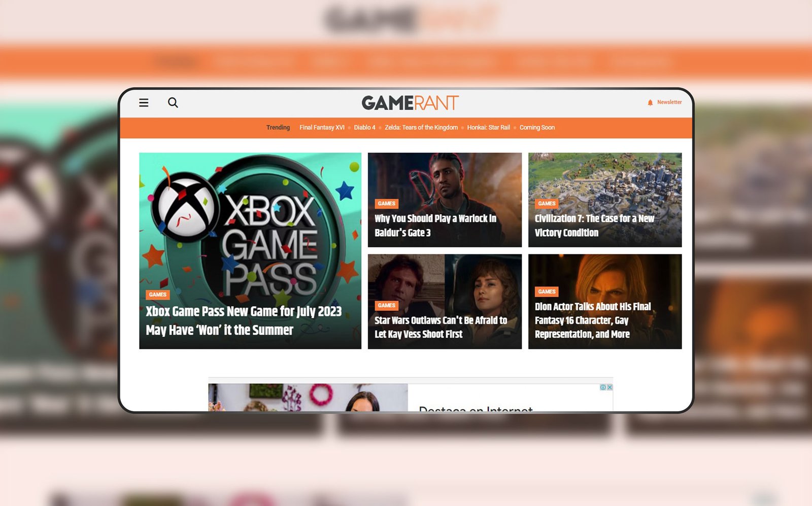Click GAMES tag on Dion Actor card
Image resolution: width=812 pixels, height=506 pixels.
(547, 292)
